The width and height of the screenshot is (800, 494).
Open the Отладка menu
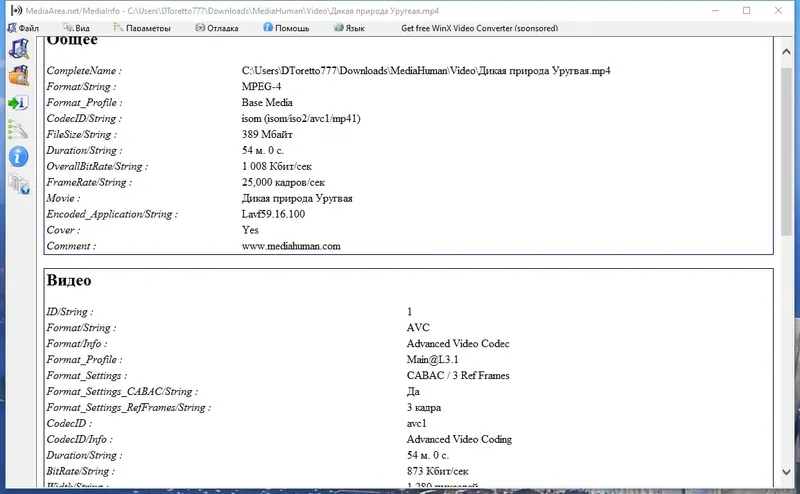click(217, 28)
